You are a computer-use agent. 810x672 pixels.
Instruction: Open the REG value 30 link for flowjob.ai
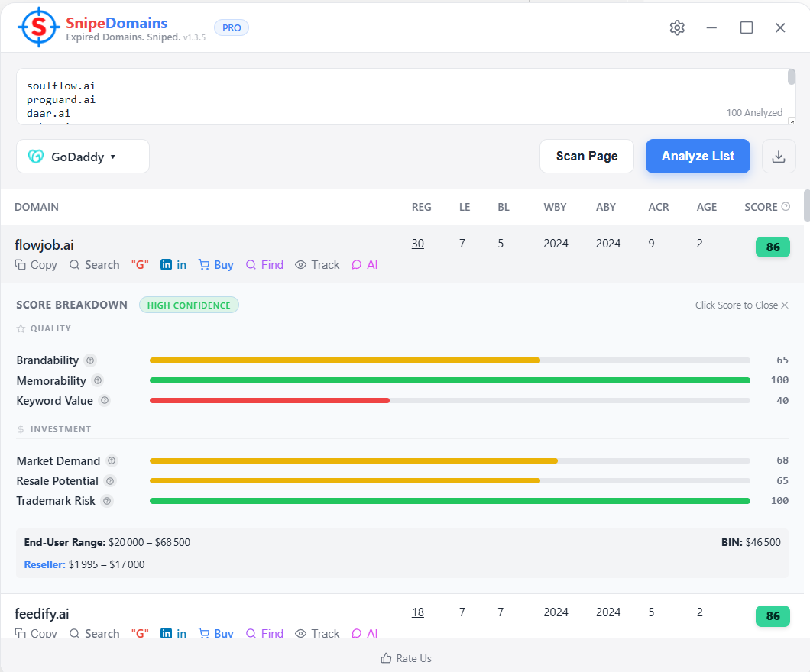tap(418, 244)
